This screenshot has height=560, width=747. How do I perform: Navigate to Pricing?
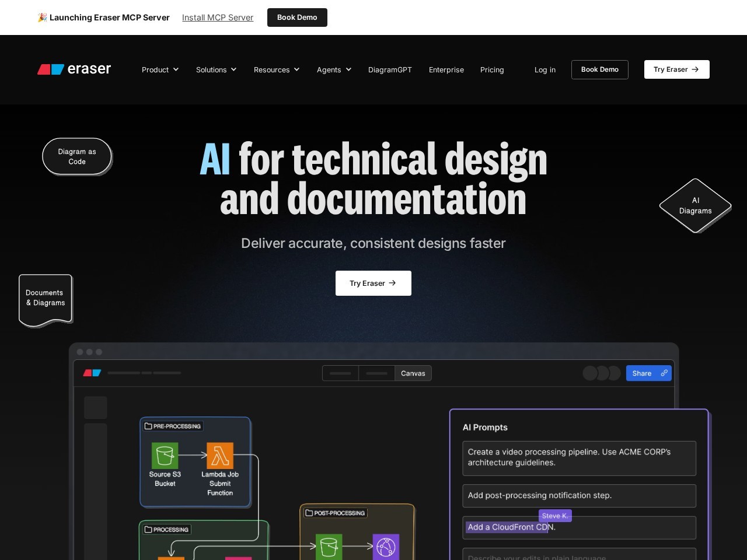tap(492, 69)
